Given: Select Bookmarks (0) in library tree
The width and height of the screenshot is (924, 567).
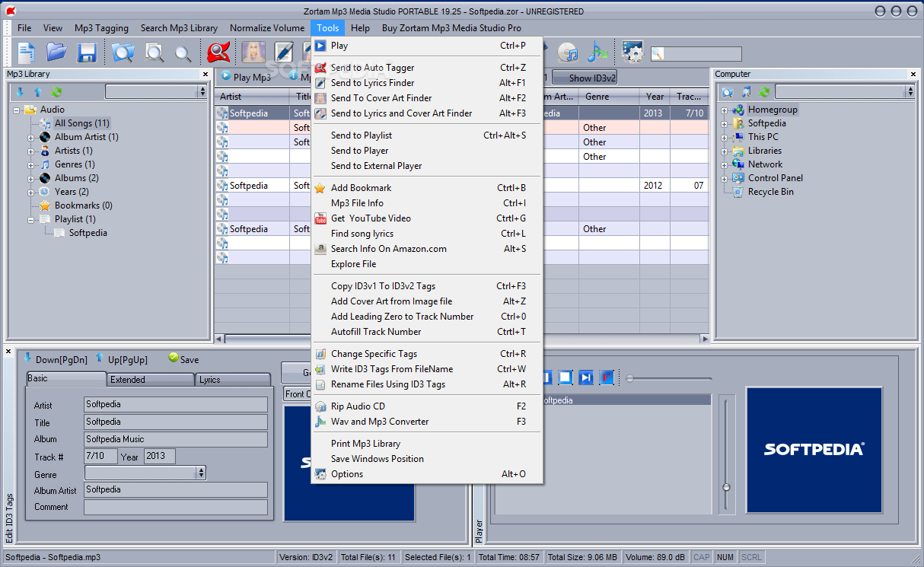Looking at the screenshot, I should pyautogui.click(x=84, y=205).
